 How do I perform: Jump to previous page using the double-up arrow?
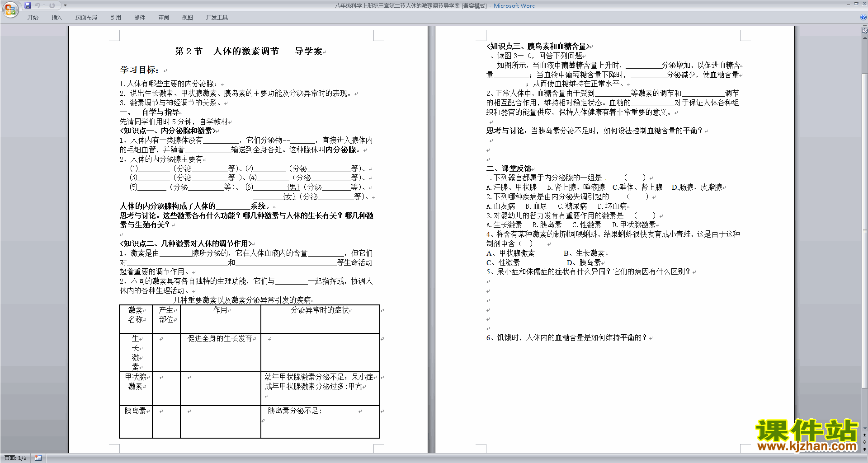pos(865,435)
